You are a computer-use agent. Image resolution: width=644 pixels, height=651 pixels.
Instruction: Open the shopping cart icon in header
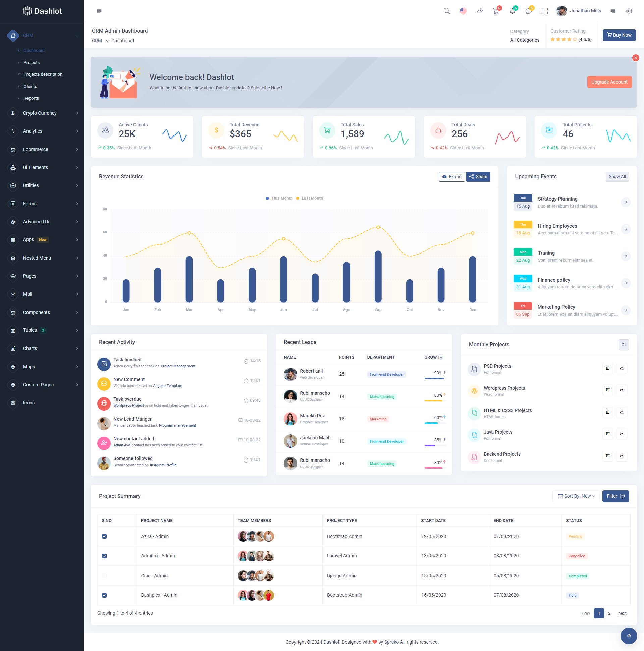point(496,11)
